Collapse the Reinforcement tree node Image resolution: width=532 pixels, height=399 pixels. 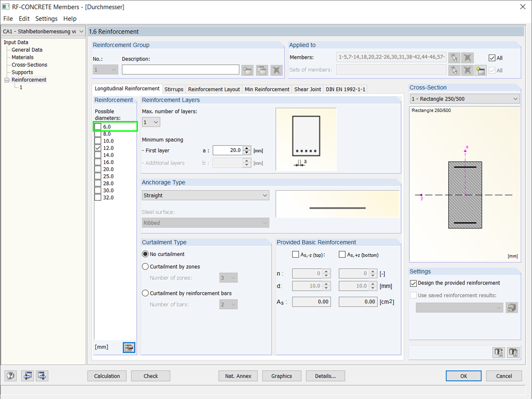click(x=7, y=80)
